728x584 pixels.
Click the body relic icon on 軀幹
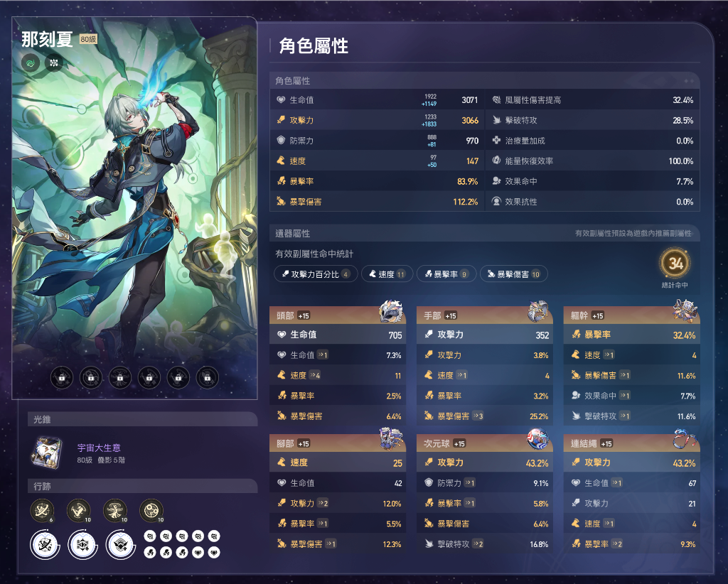click(685, 310)
